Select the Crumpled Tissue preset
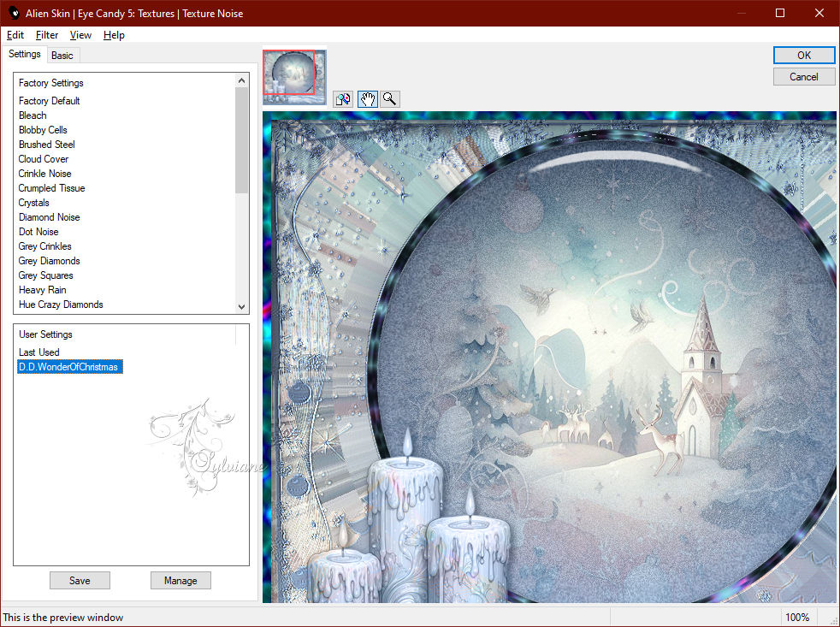840x627 pixels. [51, 187]
